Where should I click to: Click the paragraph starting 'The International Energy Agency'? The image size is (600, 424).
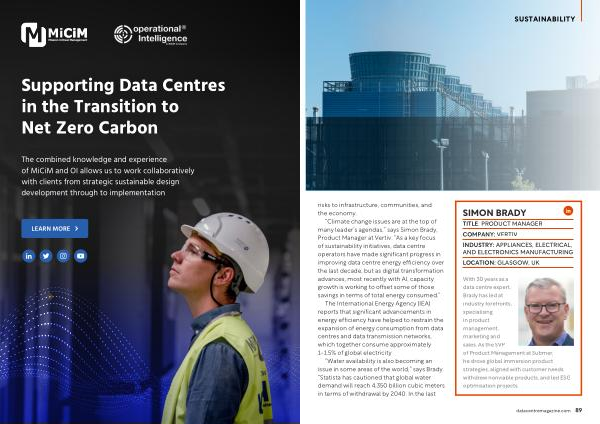pyautogui.click(x=381, y=328)
